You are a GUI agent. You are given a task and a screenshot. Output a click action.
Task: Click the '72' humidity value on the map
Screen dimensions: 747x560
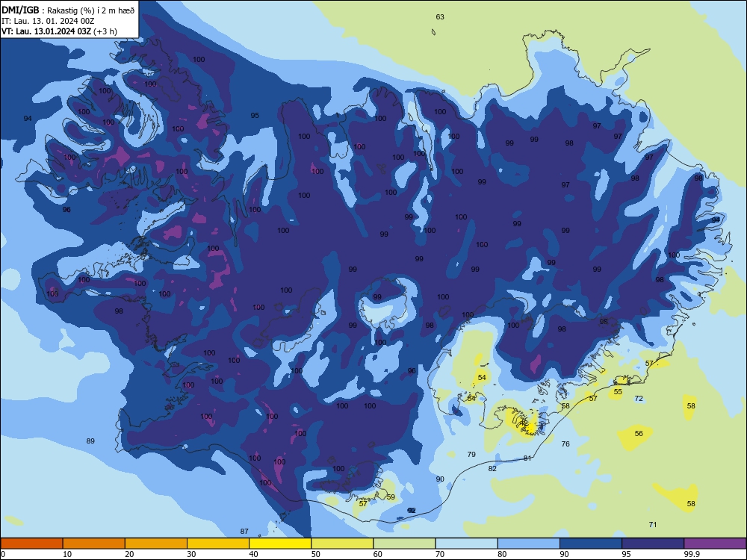click(639, 399)
